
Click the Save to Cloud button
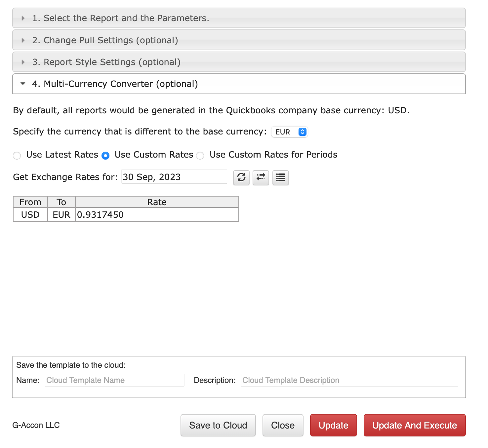point(218,425)
